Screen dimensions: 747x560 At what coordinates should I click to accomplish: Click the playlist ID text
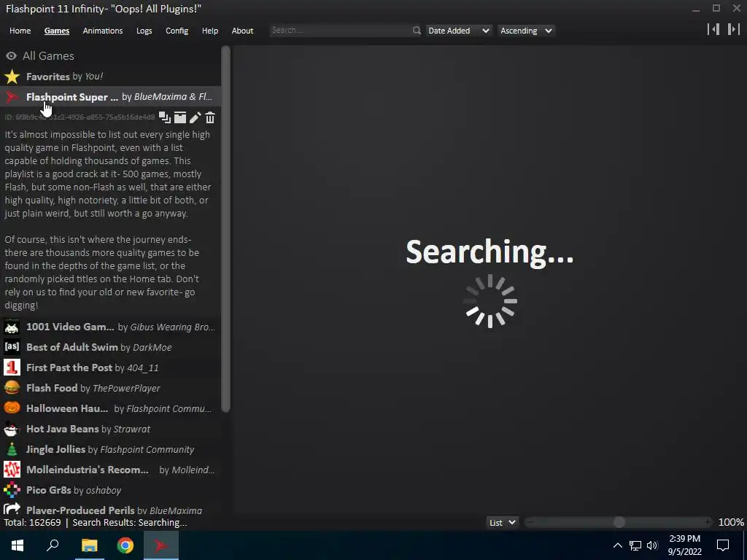[80, 117]
